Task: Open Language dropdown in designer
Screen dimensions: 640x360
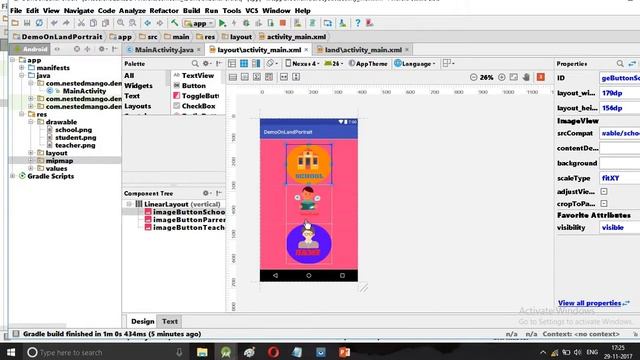Action: click(x=415, y=64)
